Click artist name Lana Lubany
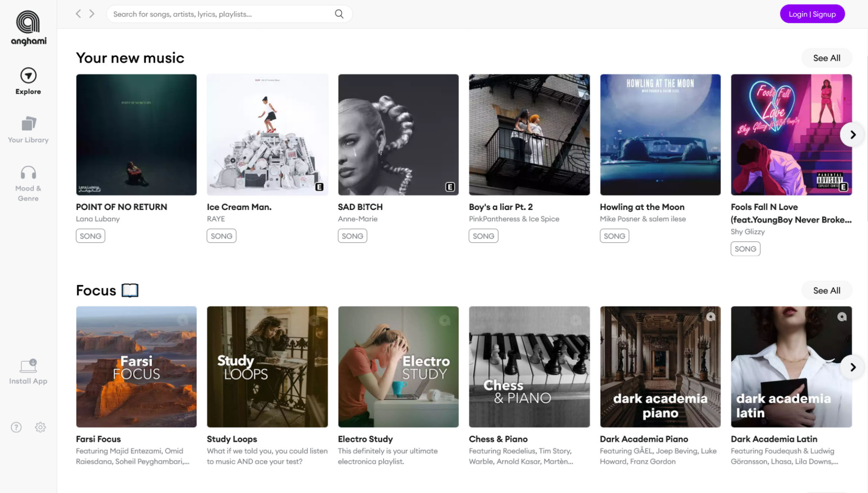The height and width of the screenshot is (493, 868). [98, 219]
